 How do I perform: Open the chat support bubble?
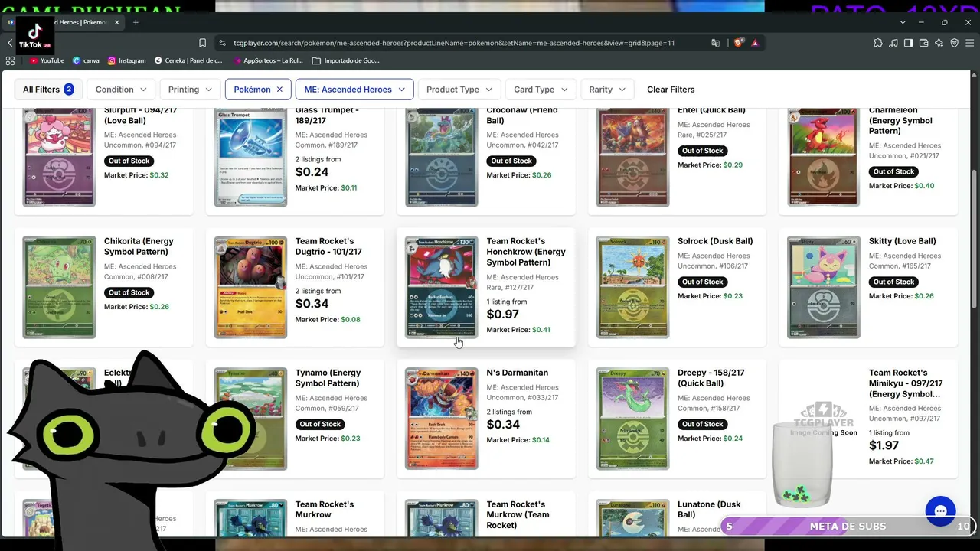pos(940,511)
